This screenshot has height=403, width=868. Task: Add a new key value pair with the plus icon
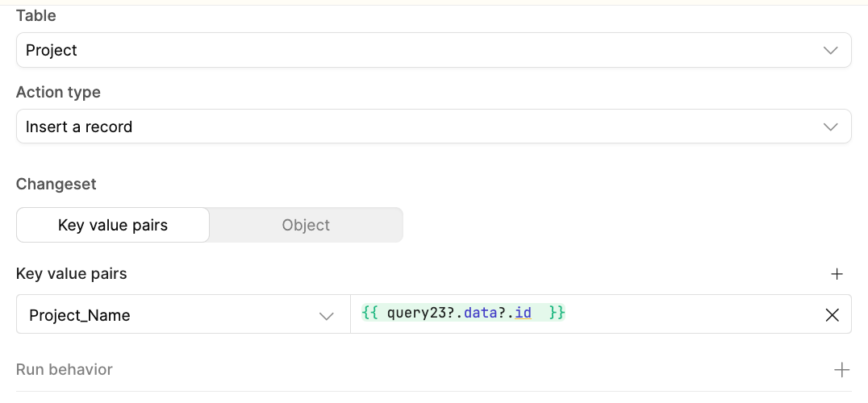(x=837, y=274)
